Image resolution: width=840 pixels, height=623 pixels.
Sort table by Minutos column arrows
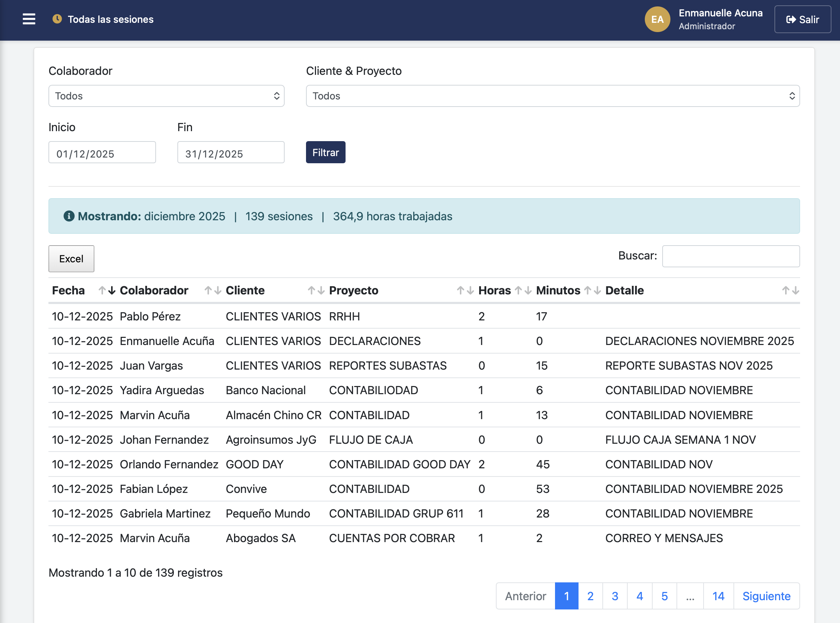click(x=592, y=290)
